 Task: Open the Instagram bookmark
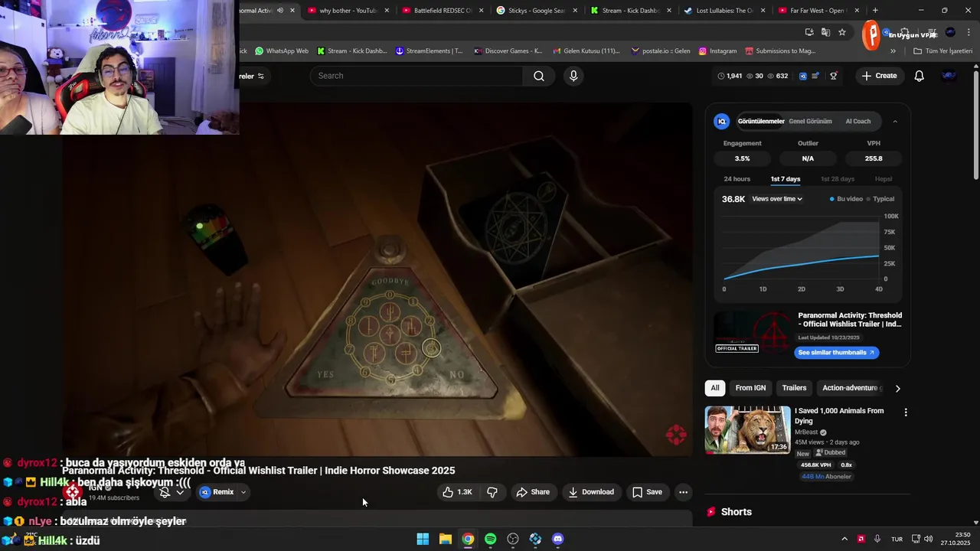(717, 51)
